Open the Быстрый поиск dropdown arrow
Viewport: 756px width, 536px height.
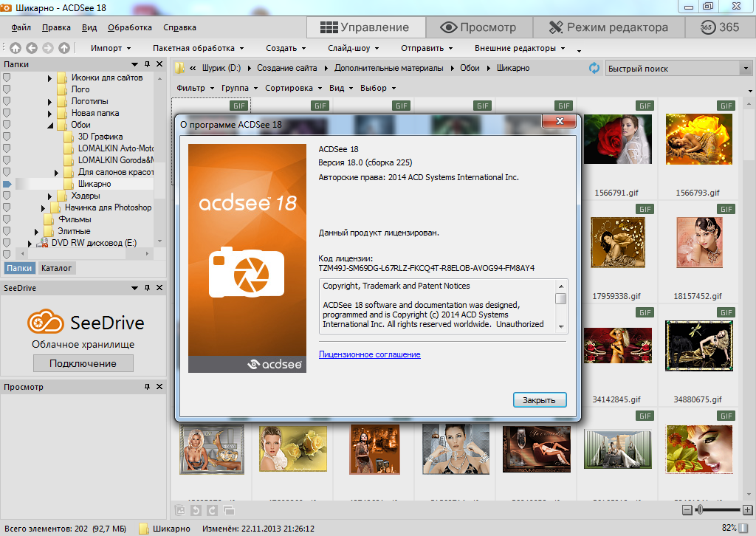click(x=746, y=68)
